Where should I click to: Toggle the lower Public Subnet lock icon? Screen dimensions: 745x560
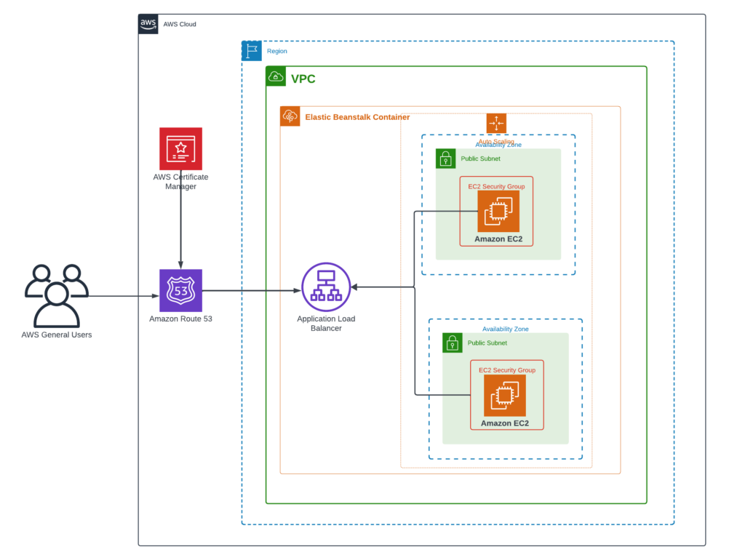click(x=453, y=343)
